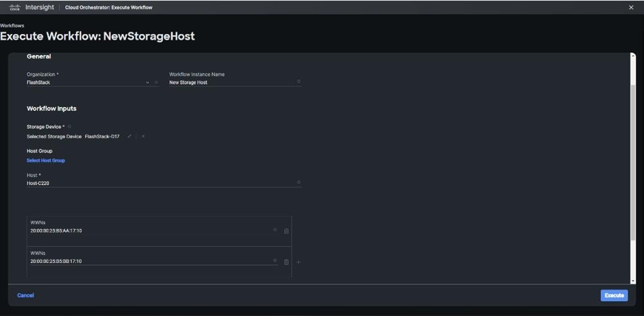Cancel the workflow execution
The height and width of the screenshot is (316, 644).
pyautogui.click(x=26, y=295)
